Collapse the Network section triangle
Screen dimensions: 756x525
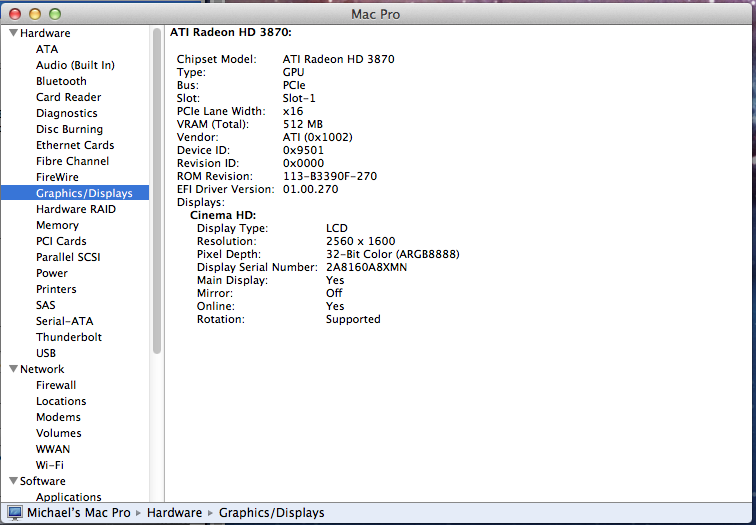pyautogui.click(x=14, y=369)
